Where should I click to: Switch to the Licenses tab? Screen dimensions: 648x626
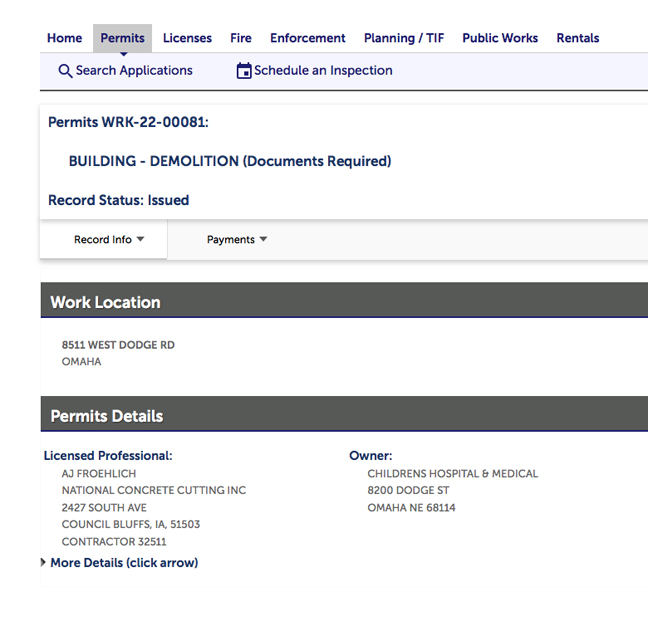187,38
